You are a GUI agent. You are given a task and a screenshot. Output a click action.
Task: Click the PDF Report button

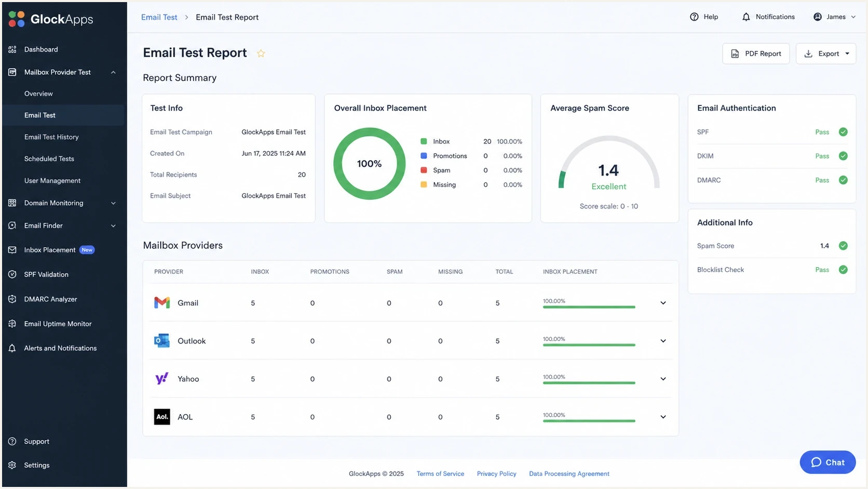click(756, 54)
